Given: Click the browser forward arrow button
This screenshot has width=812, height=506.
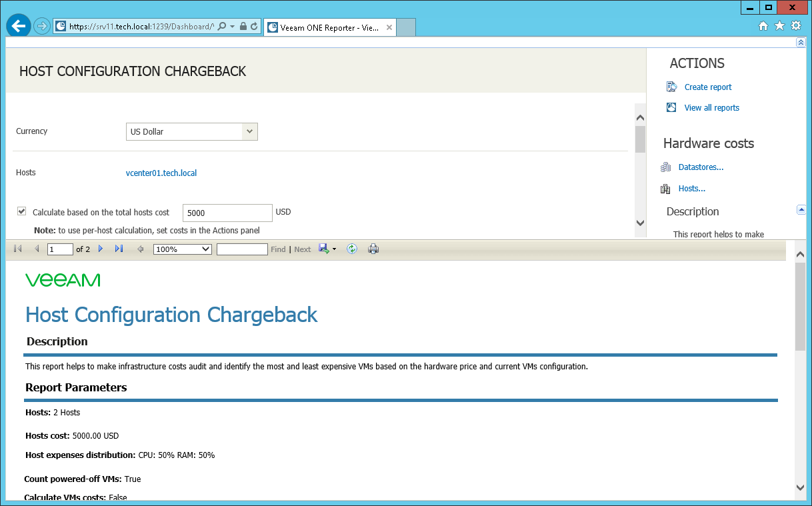Looking at the screenshot, I should pyautogui.click(x=41, y=27).
